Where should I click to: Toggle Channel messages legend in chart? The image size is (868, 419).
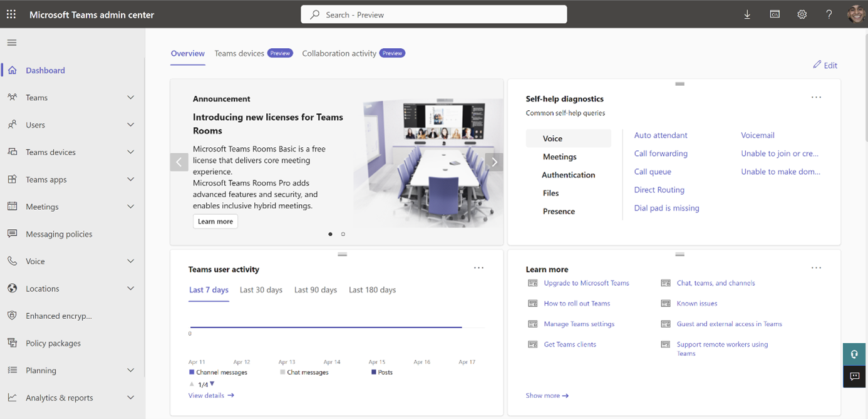click(x=218, y=372)
